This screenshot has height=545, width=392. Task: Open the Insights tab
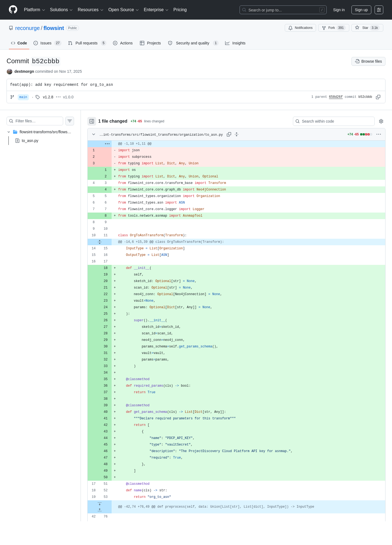(x=235, y=43)
